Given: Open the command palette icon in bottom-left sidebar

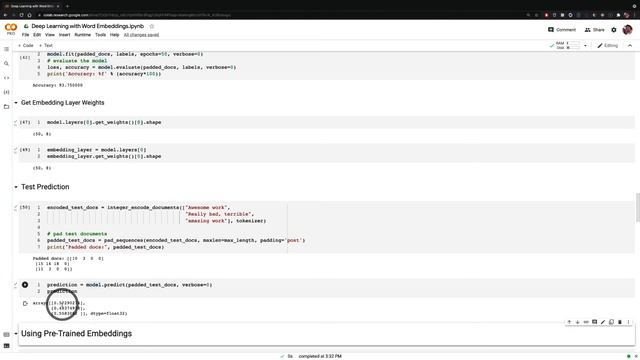Looking at the screenshot, I should (x=6, y=335).
